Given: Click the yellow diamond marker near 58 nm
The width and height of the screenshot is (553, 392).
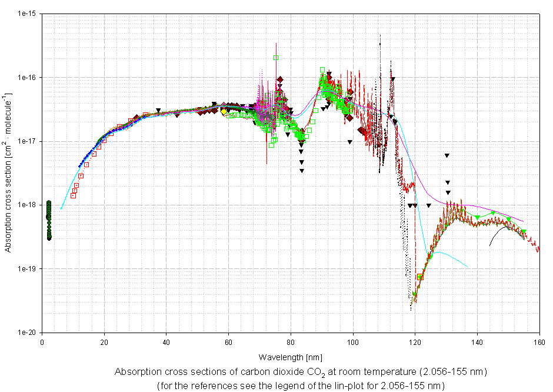Looking at the screenshot, I should tap(224, 111).
